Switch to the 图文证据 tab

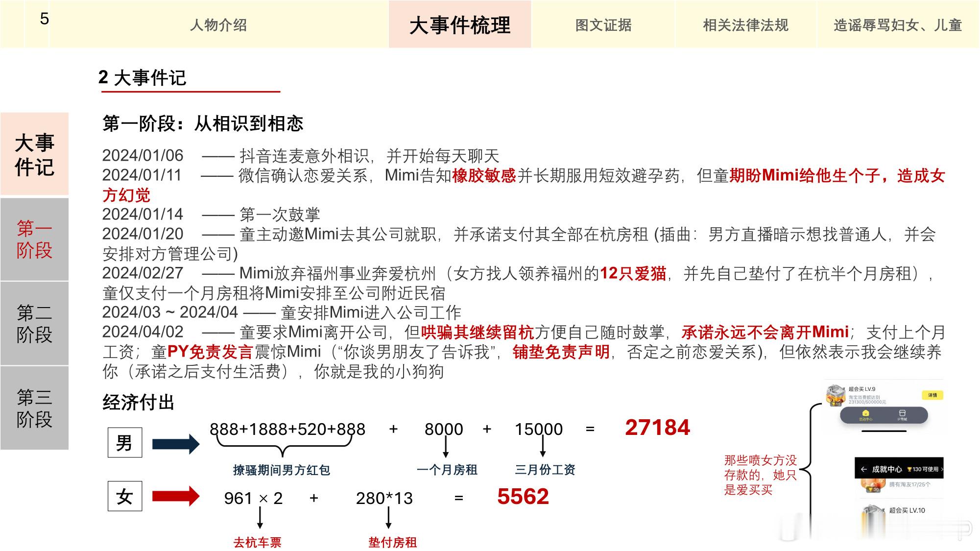click(603, 25)
